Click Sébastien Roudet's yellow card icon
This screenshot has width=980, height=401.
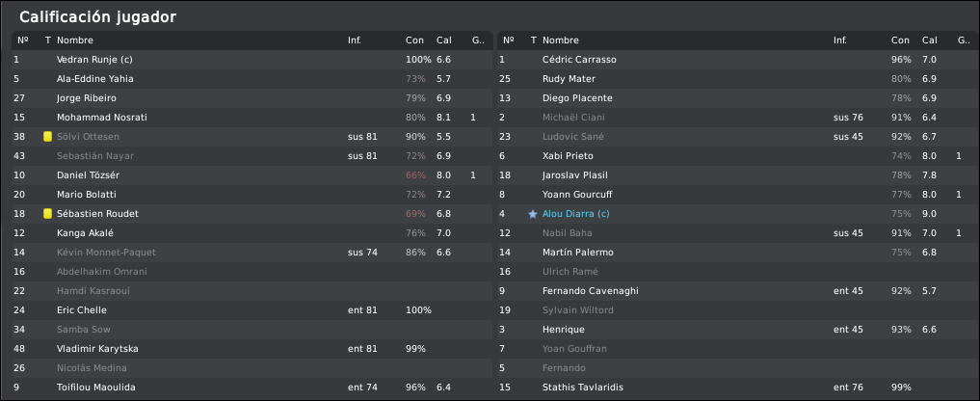click(47, 213)
